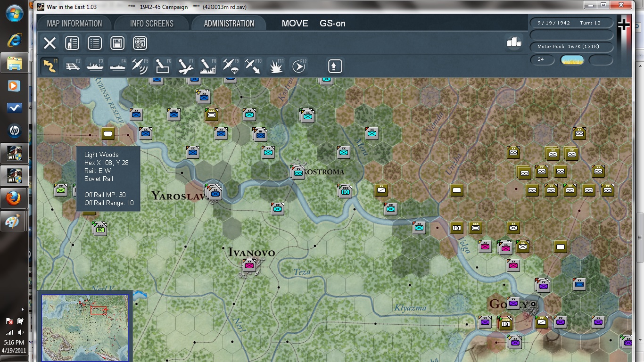Image resolution: width=644 pixels, height=362 pixels.
Task: Select the Bomb Airfield mode (F7) icon
Action: (x=185, y=66)
